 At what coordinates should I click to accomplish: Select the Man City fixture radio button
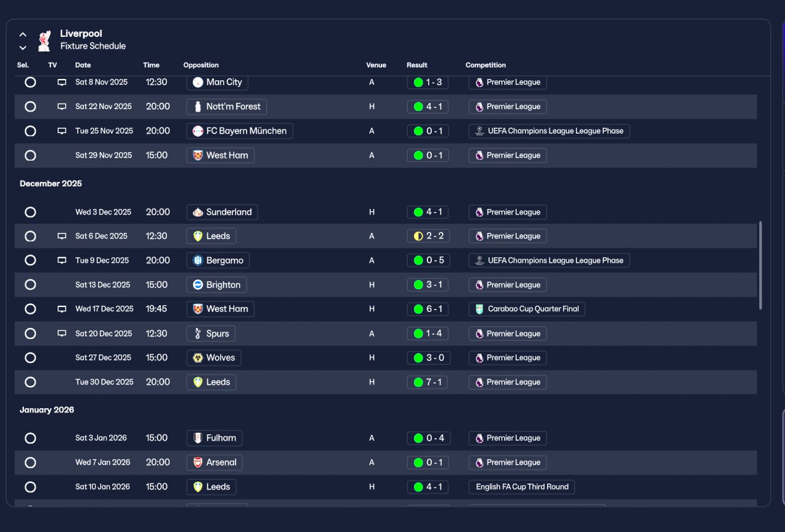click(x=30, y=82)
